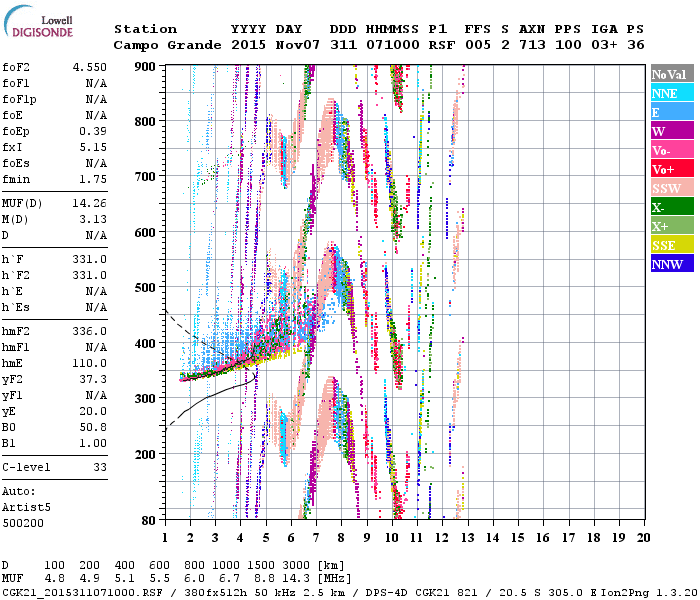Click the 900 km height axis label
This screenshot has height=600, width=700.
[145, 67]
